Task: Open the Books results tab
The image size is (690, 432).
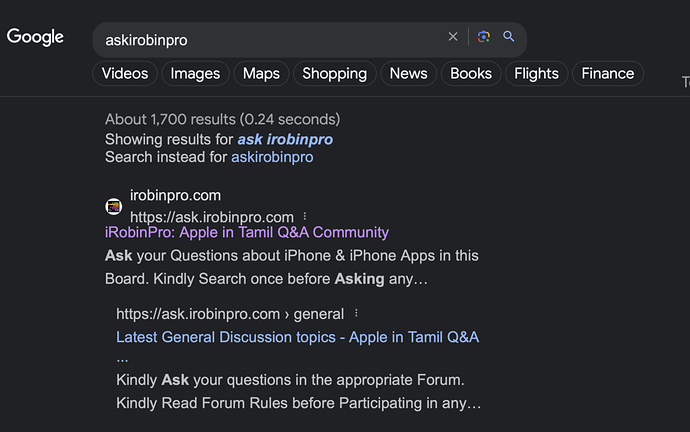Action: point(471,73)
